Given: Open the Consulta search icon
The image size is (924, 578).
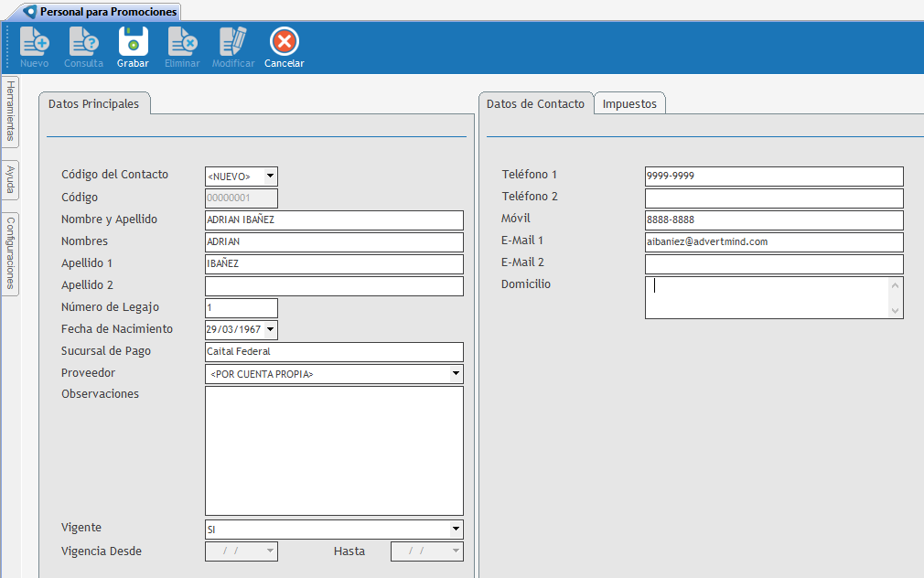Looking at the screenshot, I should click(83, 43).
